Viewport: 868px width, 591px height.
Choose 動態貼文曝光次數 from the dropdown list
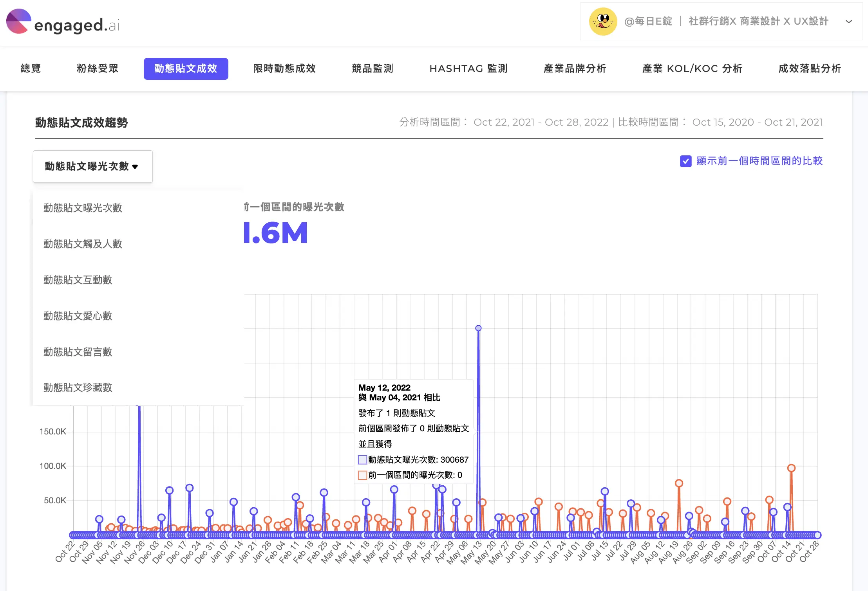click(83, 208)
